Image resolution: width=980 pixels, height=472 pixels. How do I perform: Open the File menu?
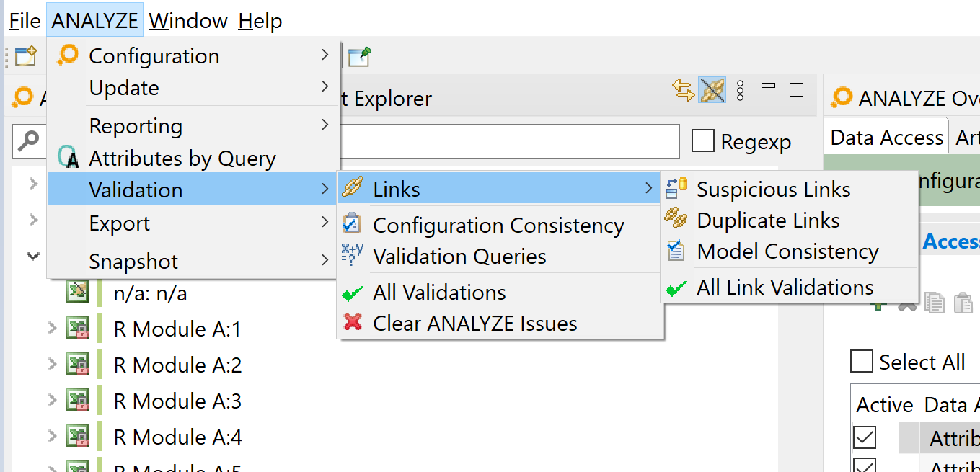(25, 21)
